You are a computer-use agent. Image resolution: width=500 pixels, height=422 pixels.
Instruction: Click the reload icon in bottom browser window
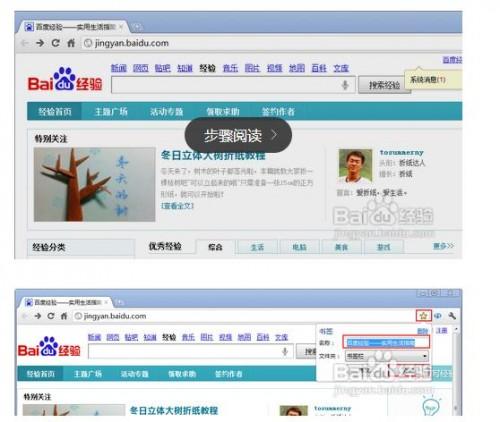[x=51, y=316]
